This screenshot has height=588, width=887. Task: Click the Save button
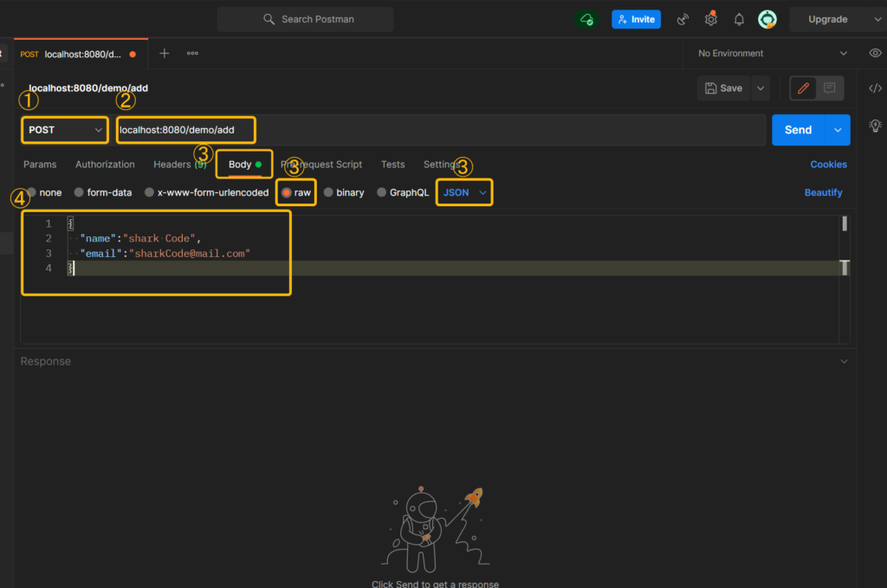[x=723, y=88]
